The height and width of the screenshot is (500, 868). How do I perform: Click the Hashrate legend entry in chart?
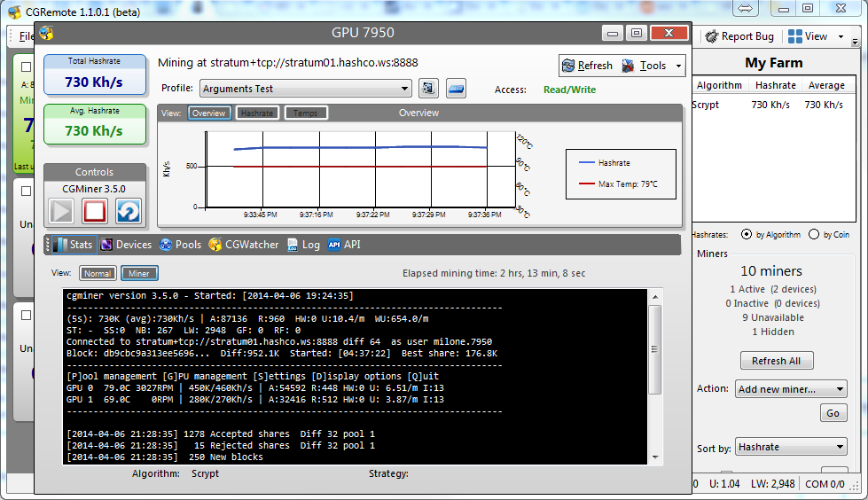[605, 163]
